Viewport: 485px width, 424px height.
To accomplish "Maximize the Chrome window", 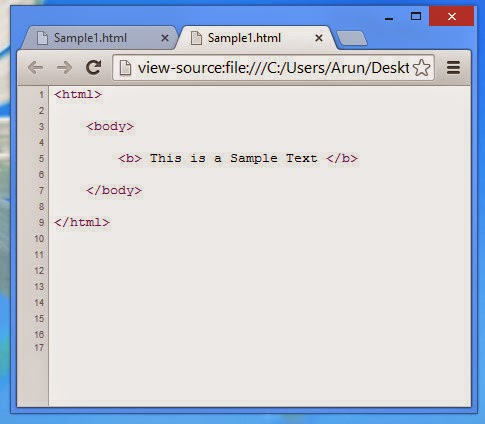I will pyautogui.click(x=416, y=16).
